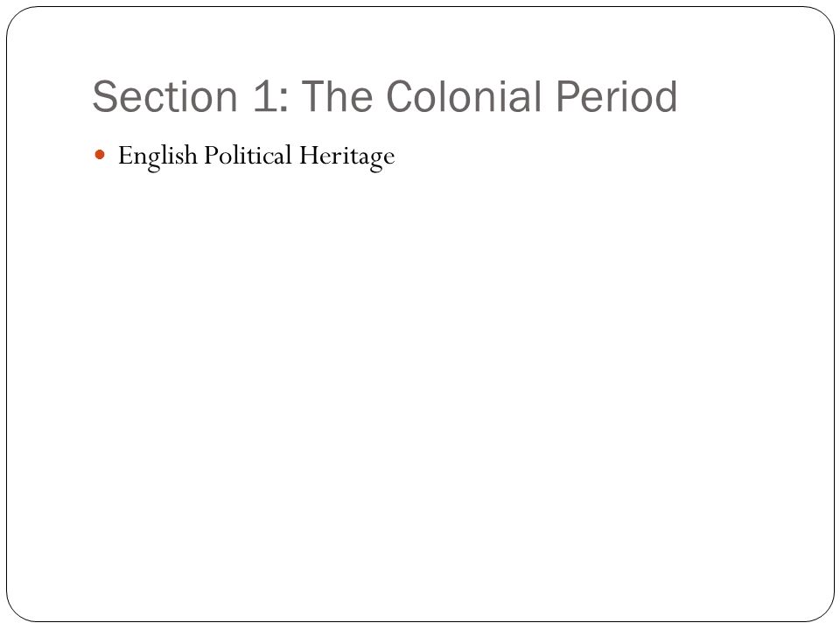840x630 pixels.
Task: Click the word "Political" in the bullet
Action: (x=248, y=156)
